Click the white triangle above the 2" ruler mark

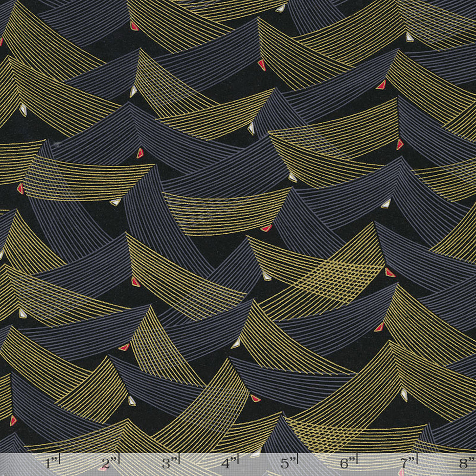pos(132,401)
